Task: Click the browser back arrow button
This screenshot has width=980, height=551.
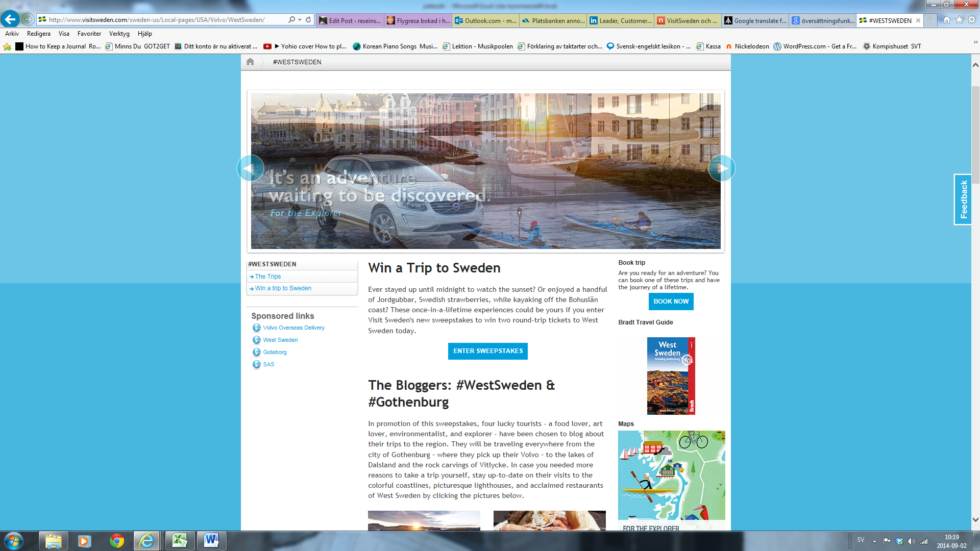Action: [x=10, y=20]
